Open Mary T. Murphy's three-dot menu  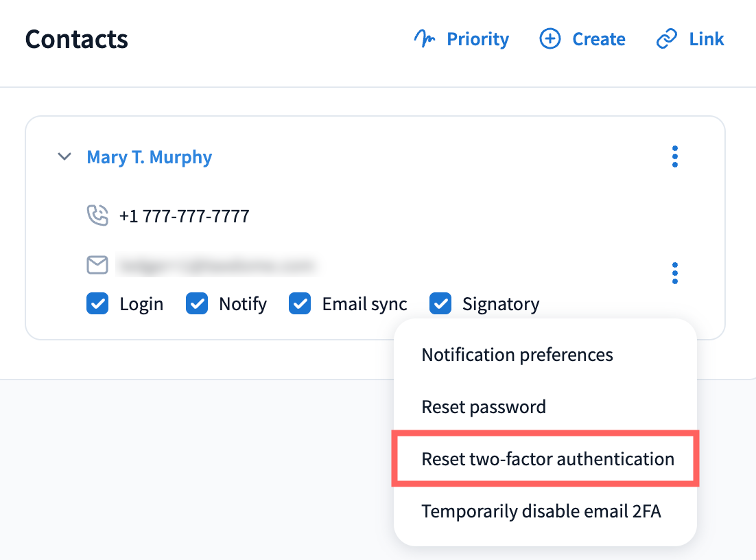pyautogui.click(x=675, y=157)
